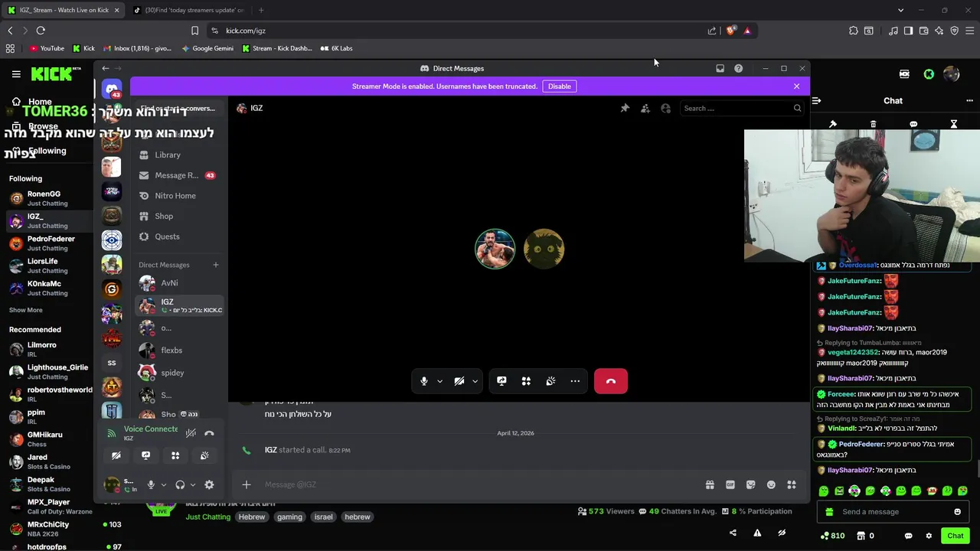Open more options in the call controls
980x551 pixels.
pos(575,381)
